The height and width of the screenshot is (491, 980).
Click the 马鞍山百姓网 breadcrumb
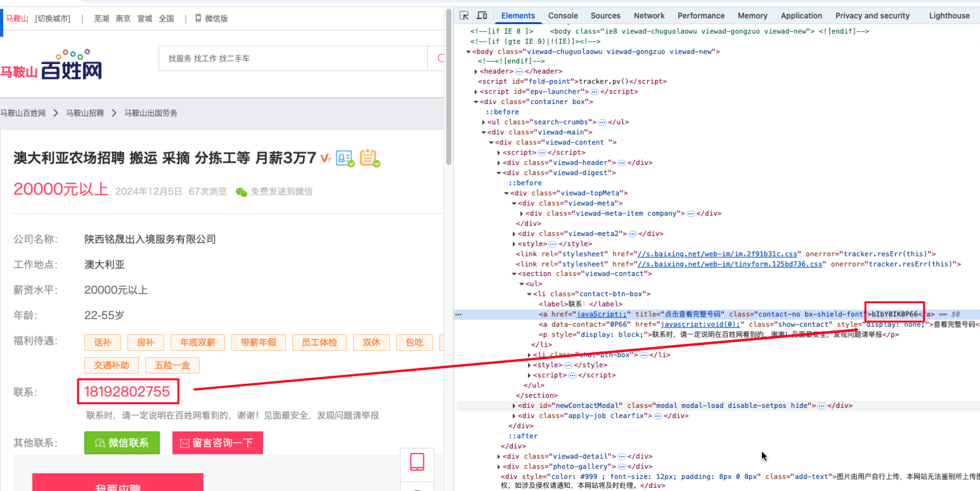23,113
